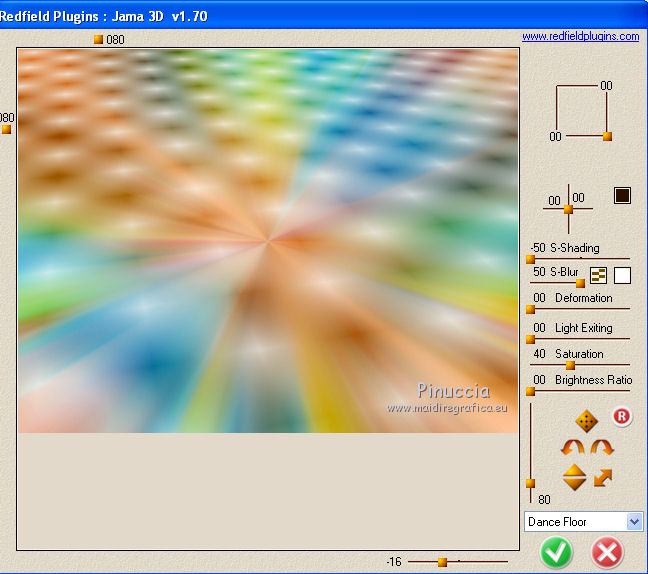The image size is (648, 574).
Task: Click the vertical slider handle valued 80
Action: (531, 483)
